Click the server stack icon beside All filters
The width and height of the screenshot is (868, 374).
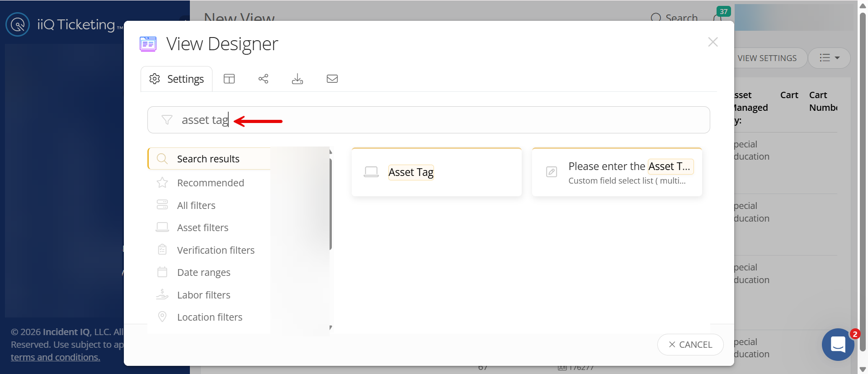(x=162, y=205)
